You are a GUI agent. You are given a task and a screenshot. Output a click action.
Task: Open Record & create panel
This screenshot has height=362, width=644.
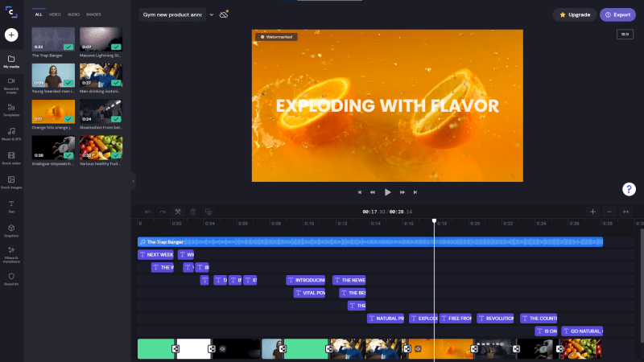[x=11, y=84]
